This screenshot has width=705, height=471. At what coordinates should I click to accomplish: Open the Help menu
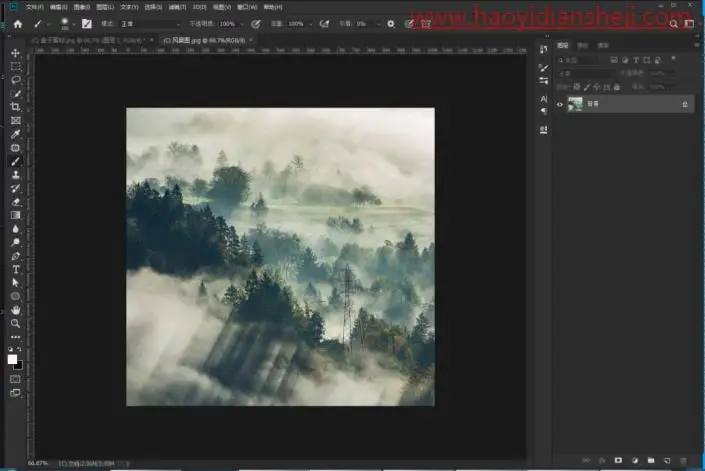[x=273, y=7]
